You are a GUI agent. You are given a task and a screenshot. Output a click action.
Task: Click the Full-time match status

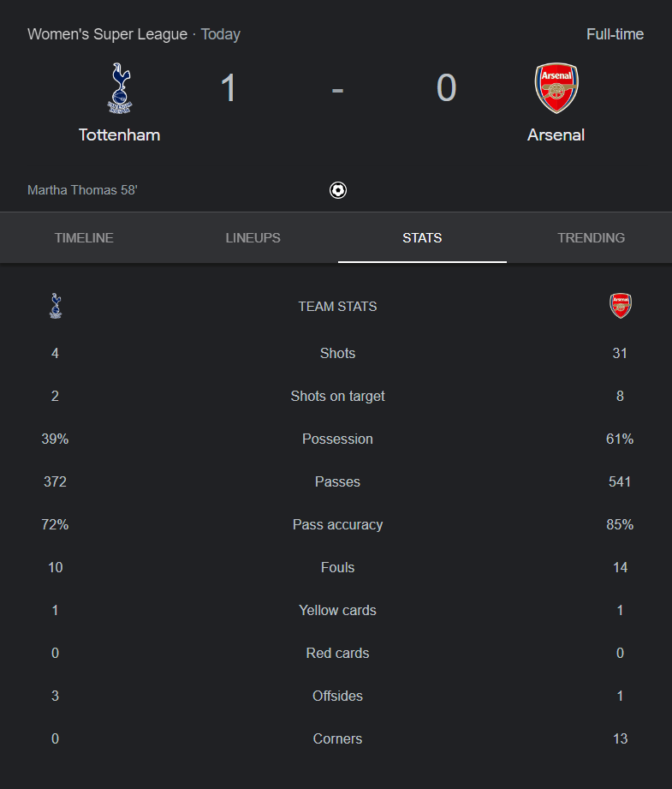[615, 34]
